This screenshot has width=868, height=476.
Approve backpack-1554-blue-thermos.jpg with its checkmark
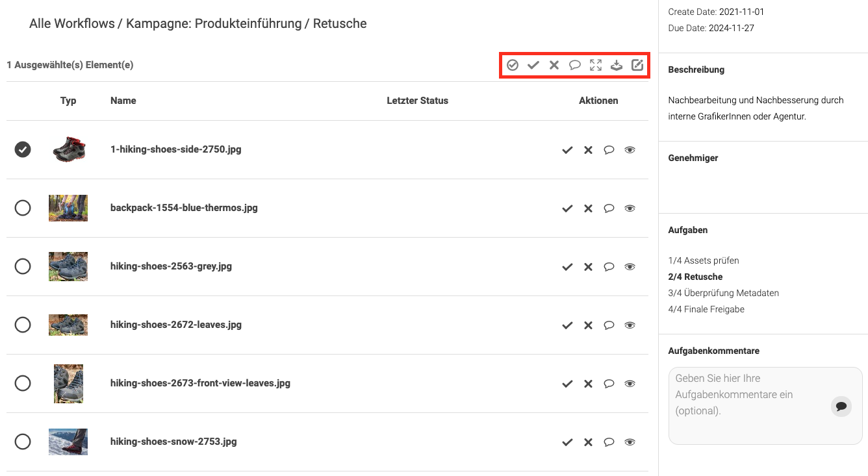coord(567,208)
